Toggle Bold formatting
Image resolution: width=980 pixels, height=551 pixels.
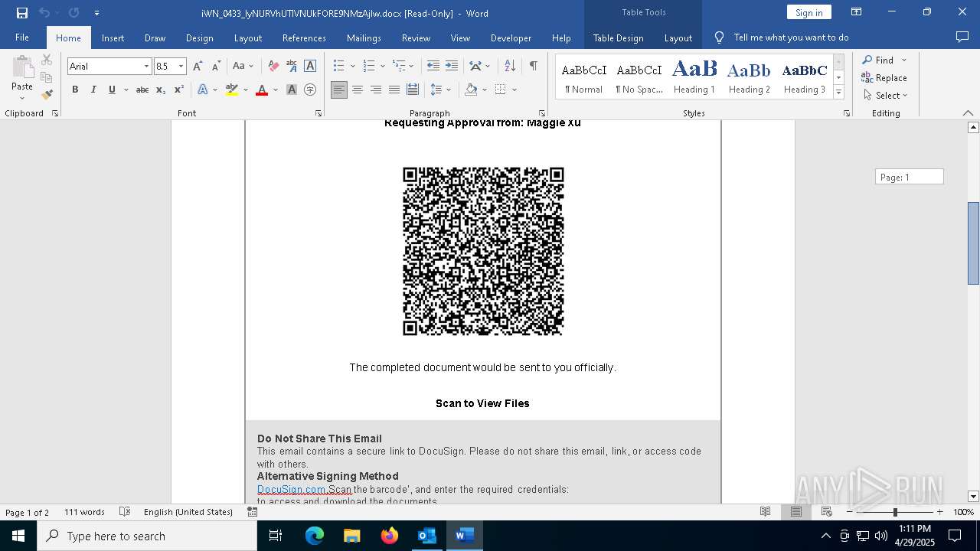75,90
